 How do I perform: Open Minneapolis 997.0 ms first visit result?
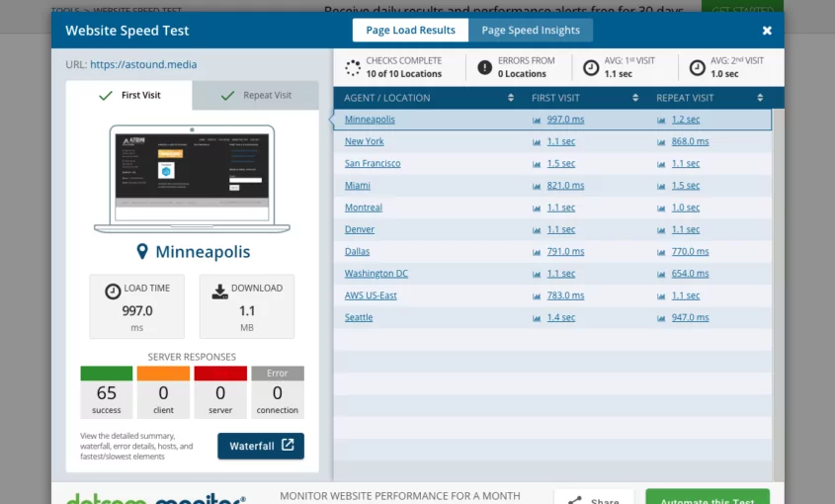pos(565,120)
